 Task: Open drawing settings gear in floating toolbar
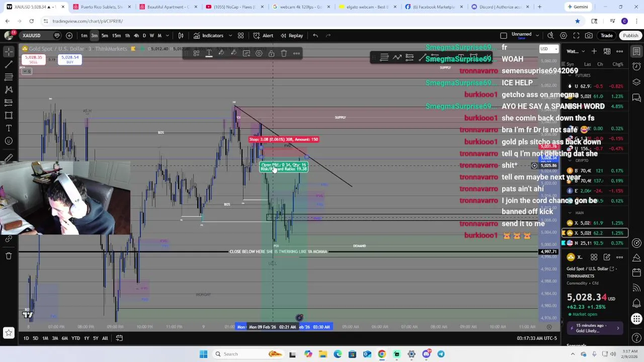point(259,53)
